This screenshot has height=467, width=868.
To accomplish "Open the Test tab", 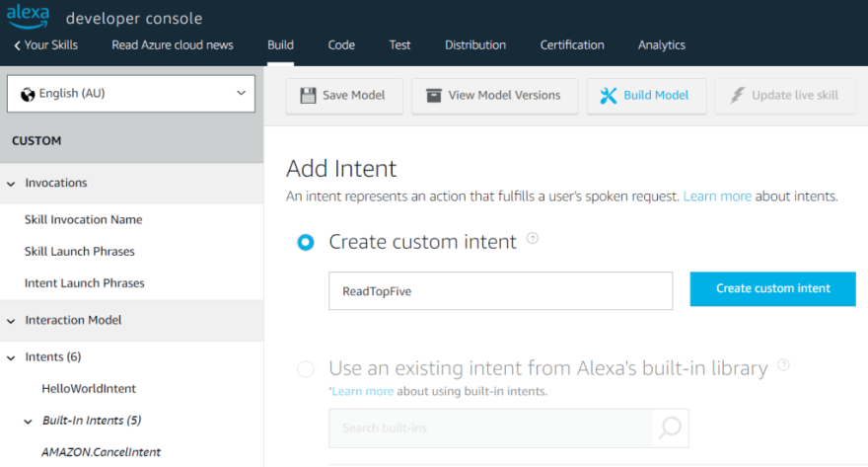I will coord(399,44).
